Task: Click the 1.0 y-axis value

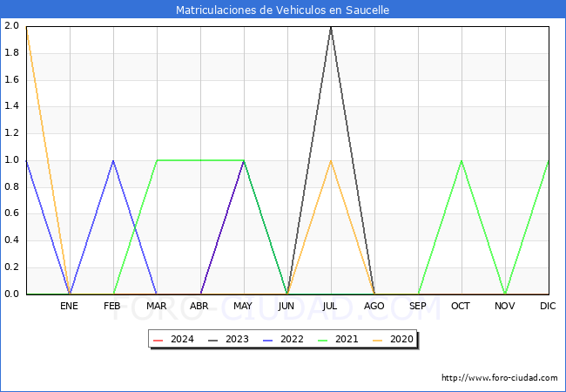Action: (x=11, y=160)
